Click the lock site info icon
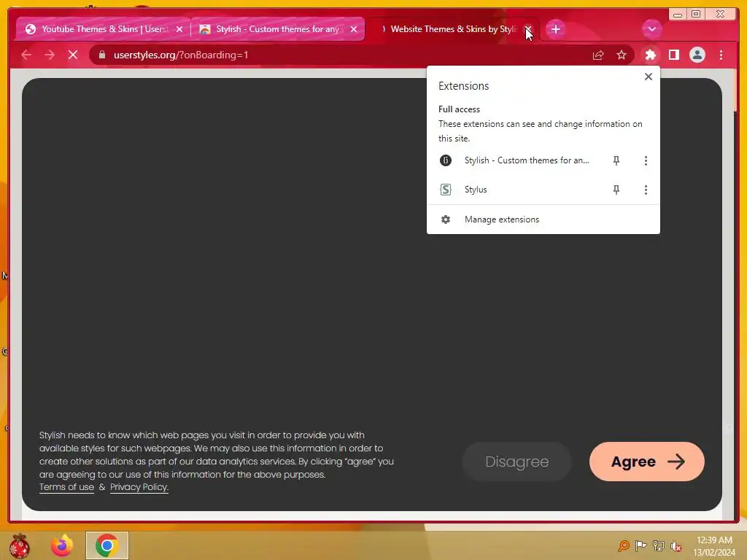The image size is (747, 560). click(101, 55)
